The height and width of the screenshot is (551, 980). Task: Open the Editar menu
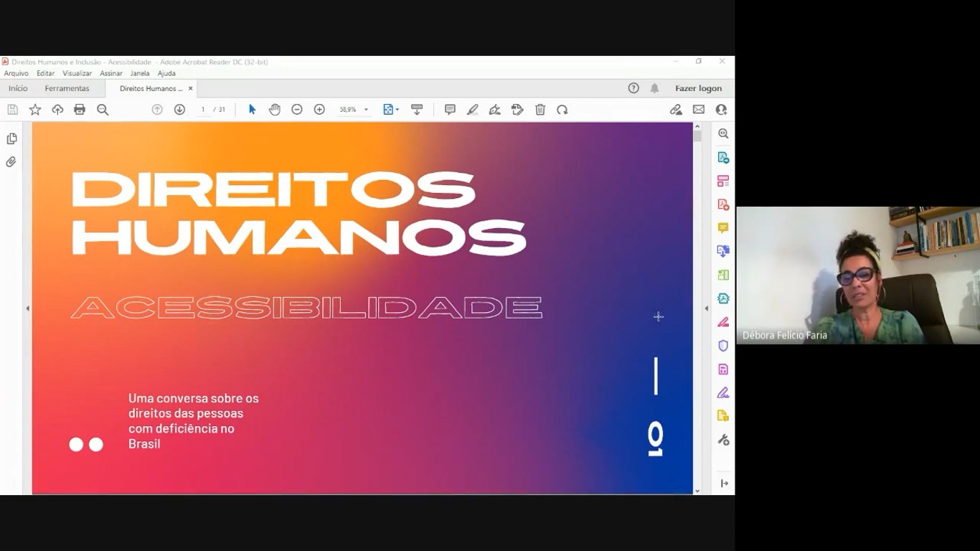[x=45, y=73]
